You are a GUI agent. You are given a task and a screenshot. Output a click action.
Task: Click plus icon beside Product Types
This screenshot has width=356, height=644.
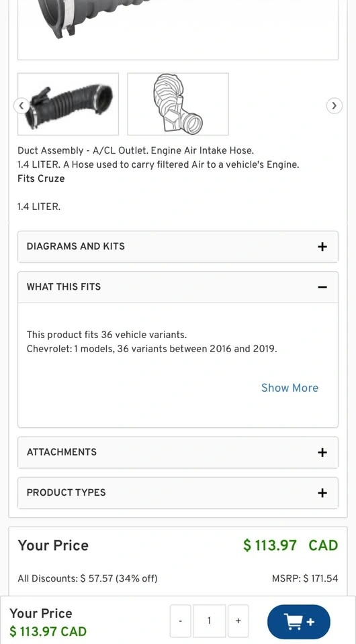pos(322,493)
